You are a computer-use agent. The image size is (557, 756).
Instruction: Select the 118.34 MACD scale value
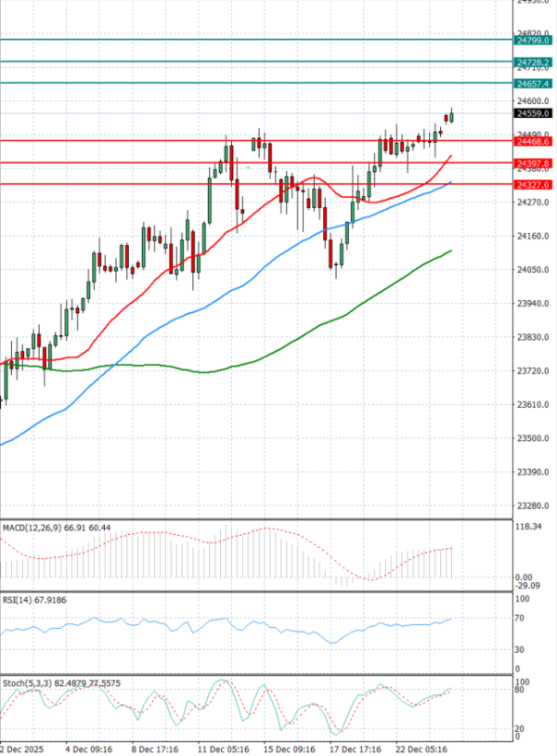529,527
